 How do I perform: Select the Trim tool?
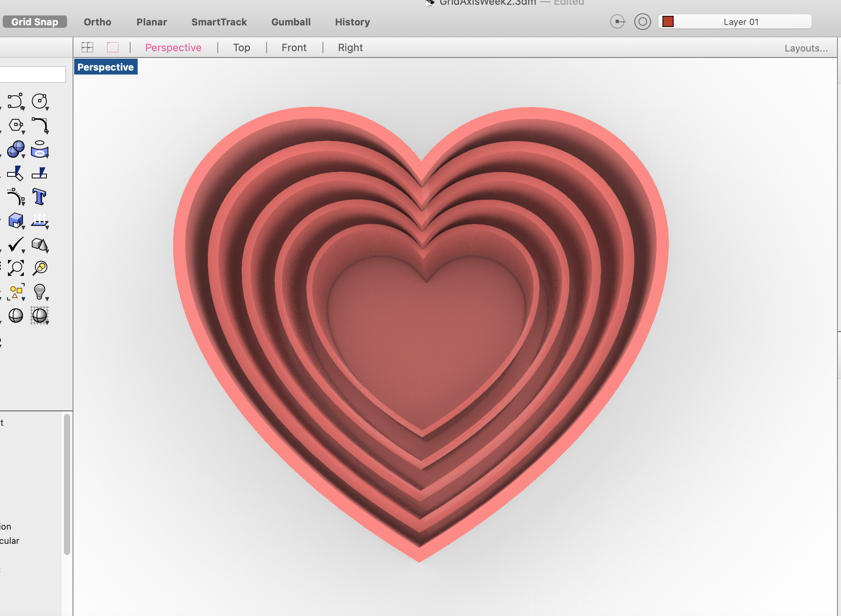[x=15, y=174]
